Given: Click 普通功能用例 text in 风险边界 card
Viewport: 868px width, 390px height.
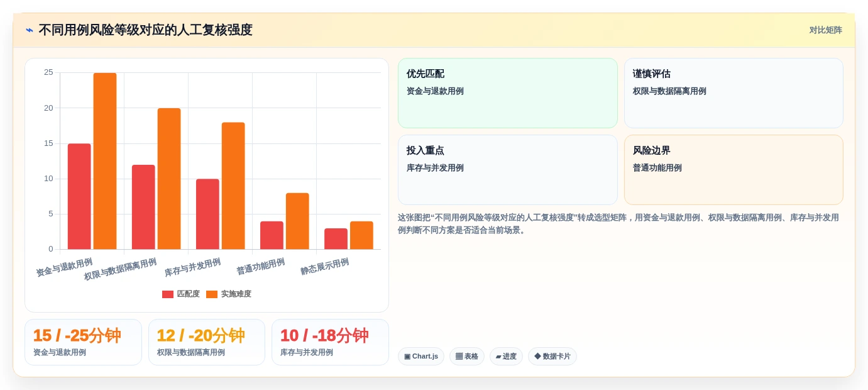Looking at the screenshot, I should tap(657, 168).
